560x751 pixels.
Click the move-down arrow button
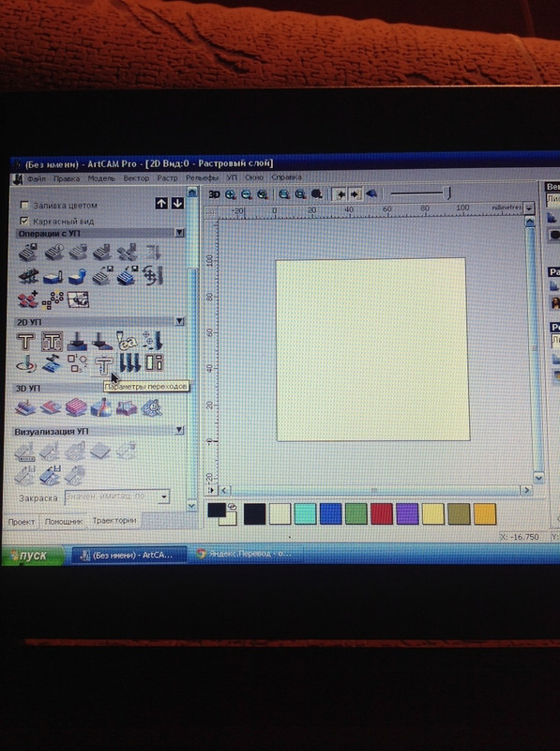(x=177, y=203)
